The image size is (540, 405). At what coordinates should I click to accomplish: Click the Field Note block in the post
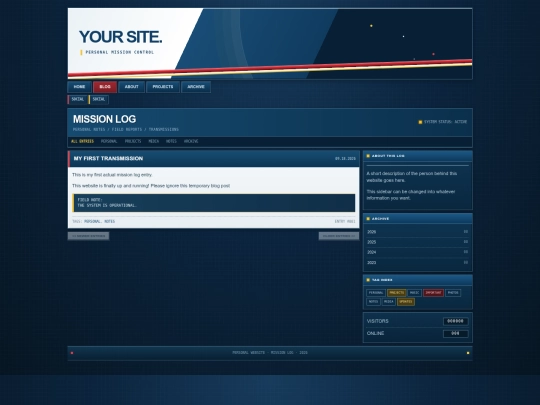(x=214, y=203)
